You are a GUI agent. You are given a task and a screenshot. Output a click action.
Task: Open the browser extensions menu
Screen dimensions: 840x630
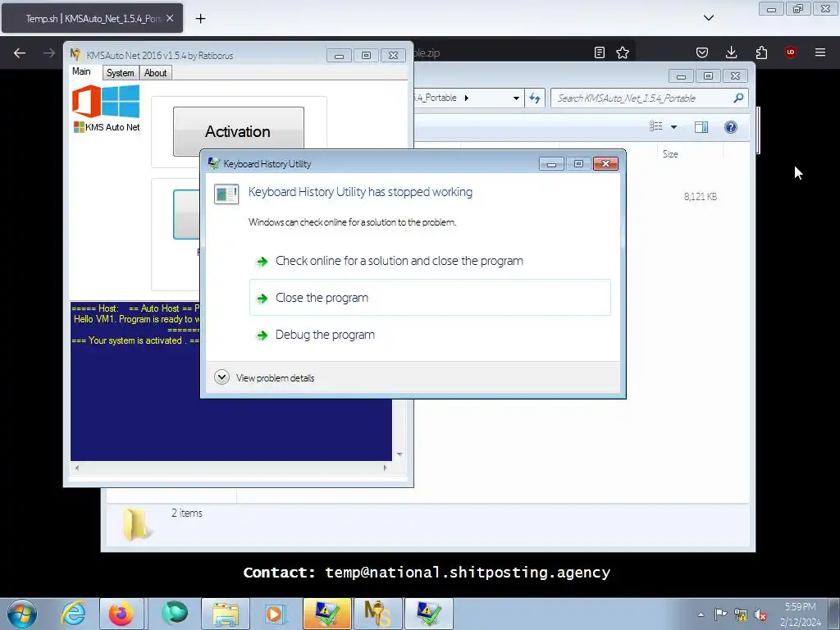(x=761, y=52)
